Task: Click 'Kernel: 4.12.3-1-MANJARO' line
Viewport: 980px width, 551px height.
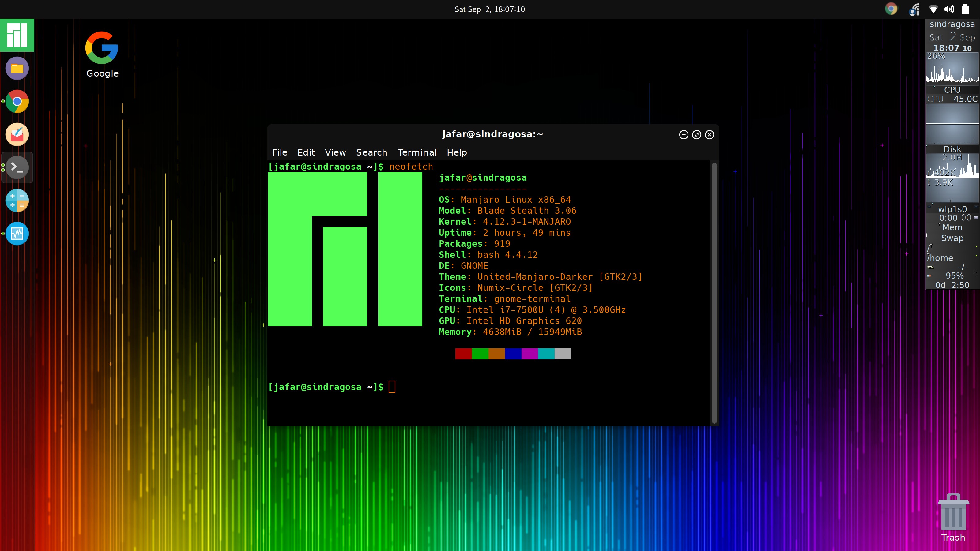Action: tap(505, 222)
